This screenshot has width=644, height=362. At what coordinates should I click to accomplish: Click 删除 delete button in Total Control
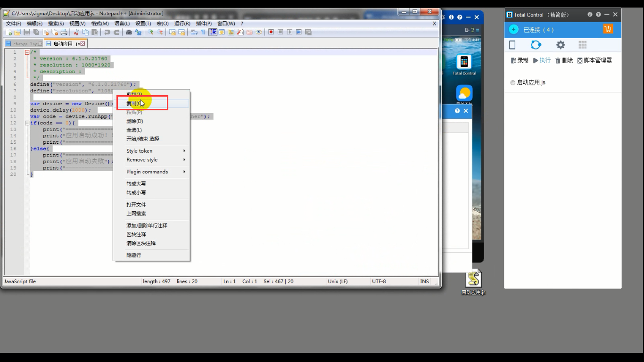click(x=564, y=60)
